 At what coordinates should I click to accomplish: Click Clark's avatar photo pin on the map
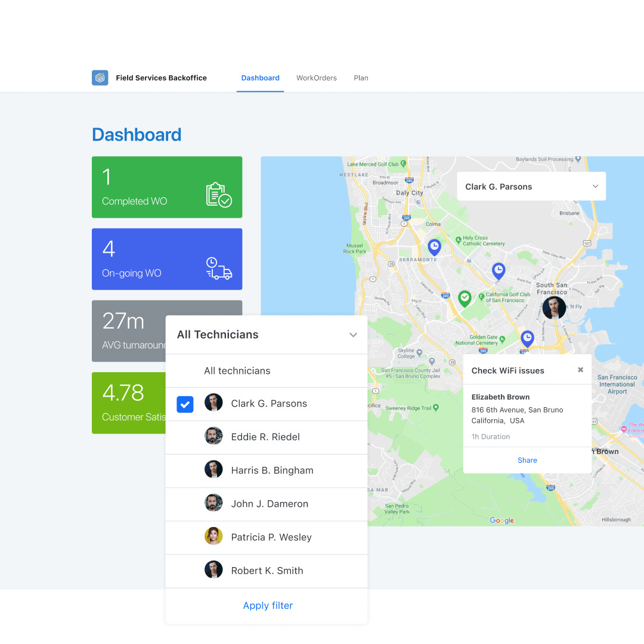pyautogui.click(x=553, y=308)
